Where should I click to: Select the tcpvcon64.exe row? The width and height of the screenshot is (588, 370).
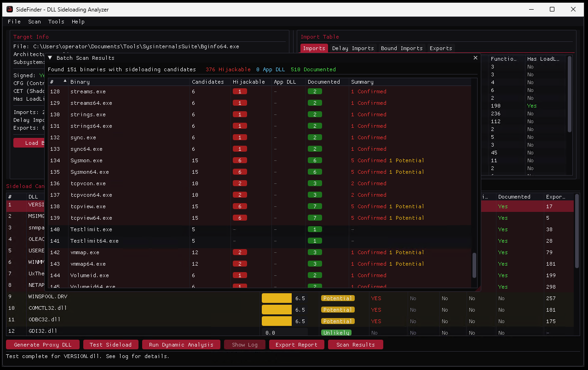260,195
